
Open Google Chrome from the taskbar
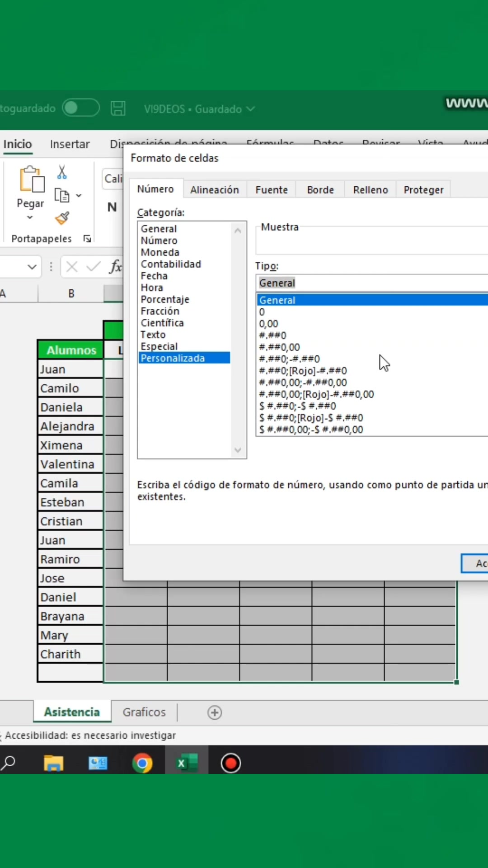coord(142,764)
